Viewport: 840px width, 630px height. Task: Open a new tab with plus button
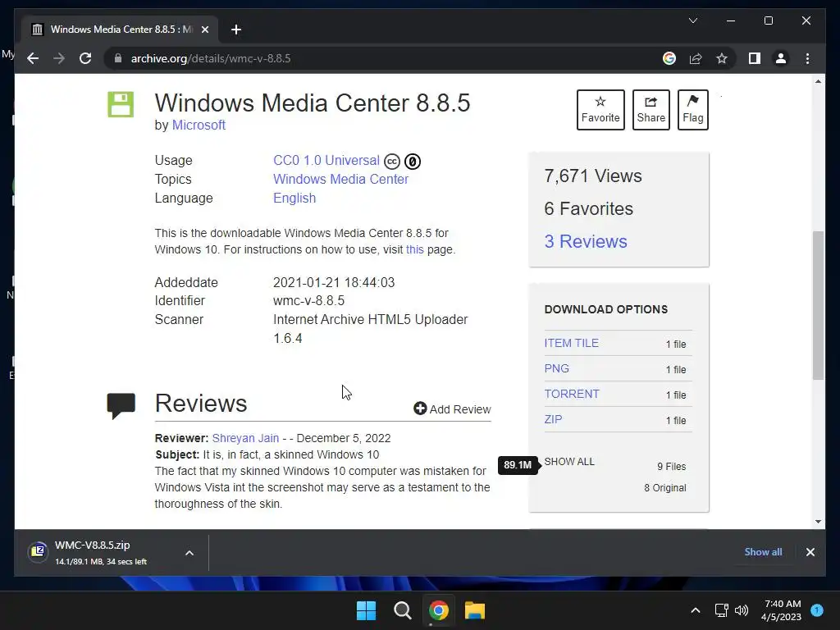coord(235,30)
